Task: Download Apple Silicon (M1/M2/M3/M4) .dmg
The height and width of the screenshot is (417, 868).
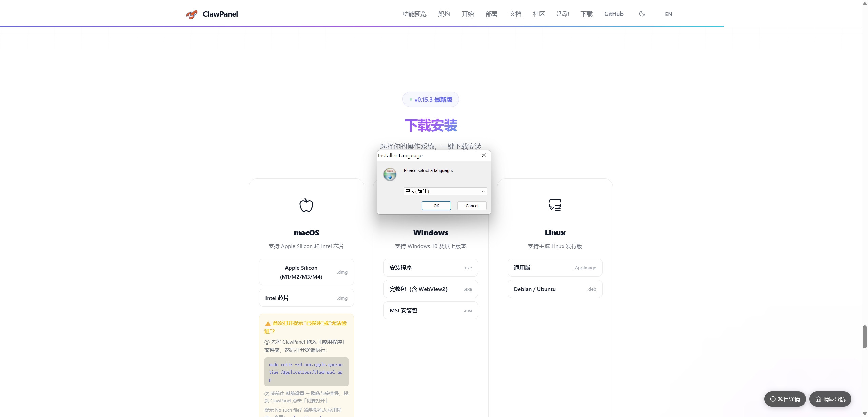Action: [x=307, y=272]
